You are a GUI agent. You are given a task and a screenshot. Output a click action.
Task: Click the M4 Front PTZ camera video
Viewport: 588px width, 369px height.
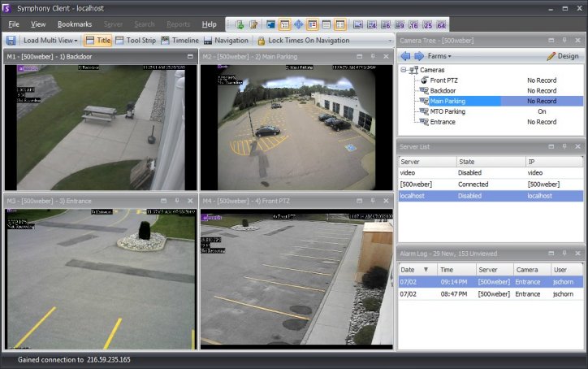click(296, 281)
